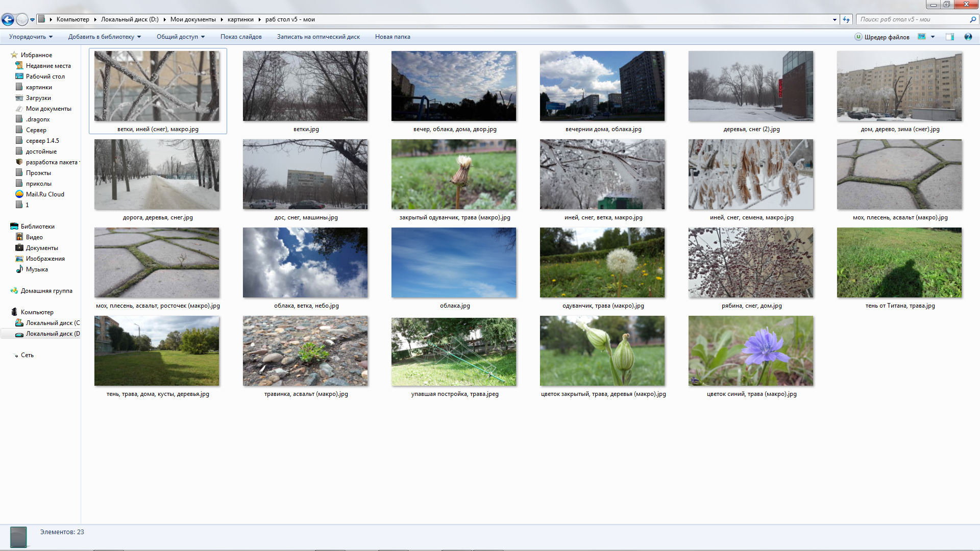This screenshot has height=551, width=980.
Task: Select the Музыка library icon
Action: click(19, 269)
